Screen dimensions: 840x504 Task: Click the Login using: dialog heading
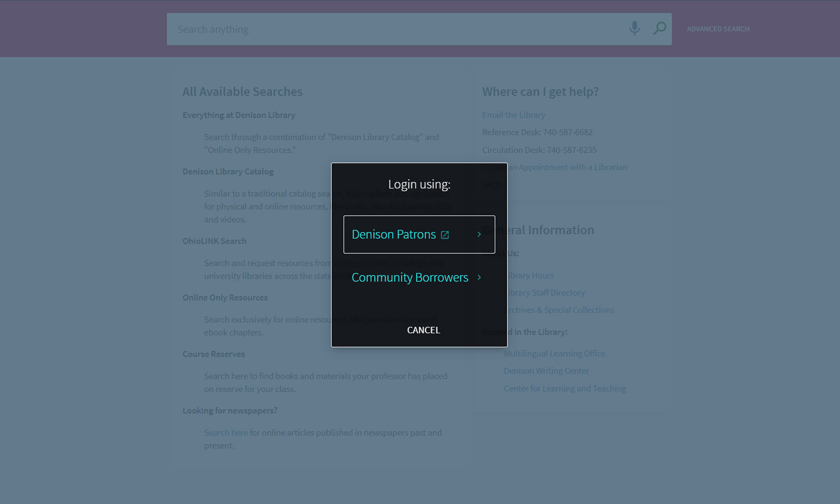[419, 184]
